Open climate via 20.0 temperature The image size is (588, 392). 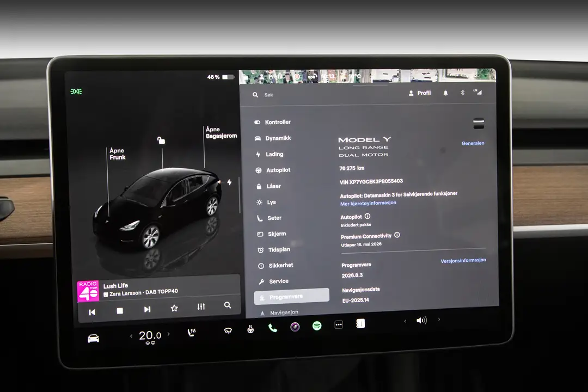coord(150,335)
